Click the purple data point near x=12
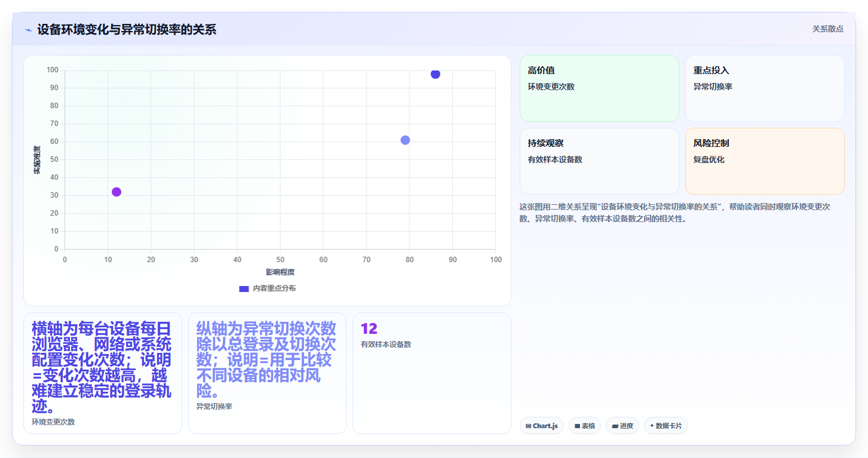Image resolution: width=868 pixels, height=458 pixels. click(x=116, y=192)
